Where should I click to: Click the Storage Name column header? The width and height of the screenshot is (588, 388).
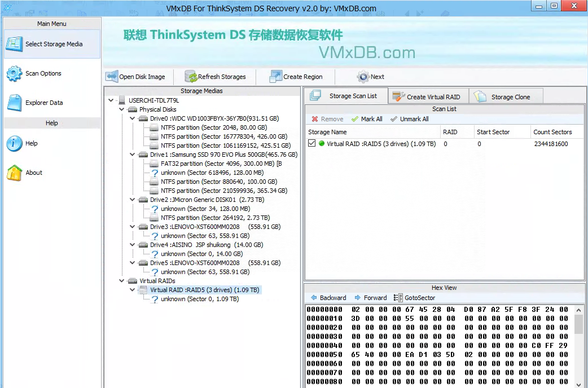coord(373,132)
